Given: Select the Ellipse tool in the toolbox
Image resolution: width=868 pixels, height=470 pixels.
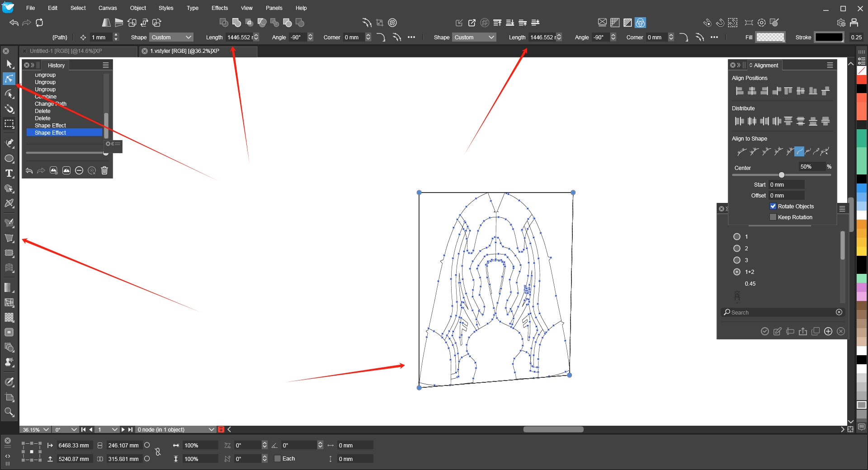Looking at the screenshot, I should coord(9,159).
